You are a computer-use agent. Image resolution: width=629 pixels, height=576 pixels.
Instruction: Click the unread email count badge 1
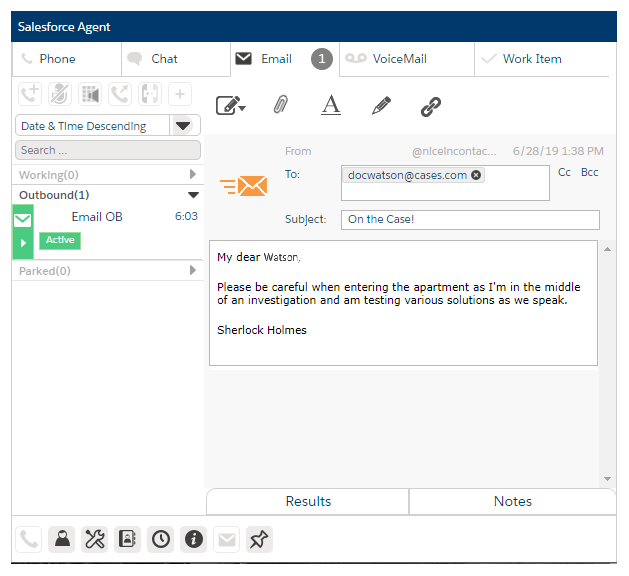[x=322, y=59]
